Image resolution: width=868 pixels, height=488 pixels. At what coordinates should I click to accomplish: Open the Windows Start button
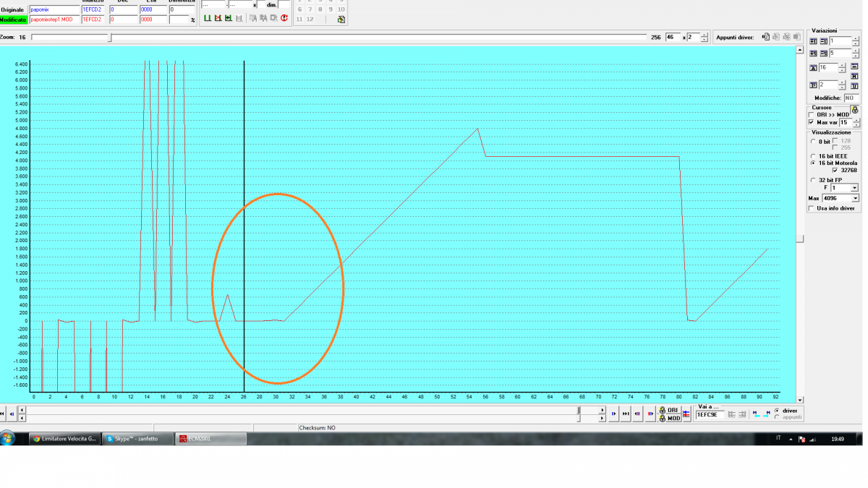click(8, 438)
